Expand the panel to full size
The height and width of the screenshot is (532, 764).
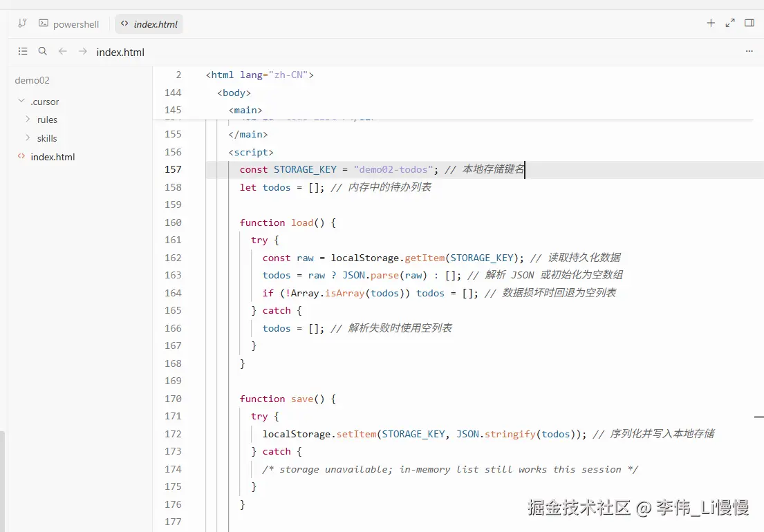(x=730, y=23)
